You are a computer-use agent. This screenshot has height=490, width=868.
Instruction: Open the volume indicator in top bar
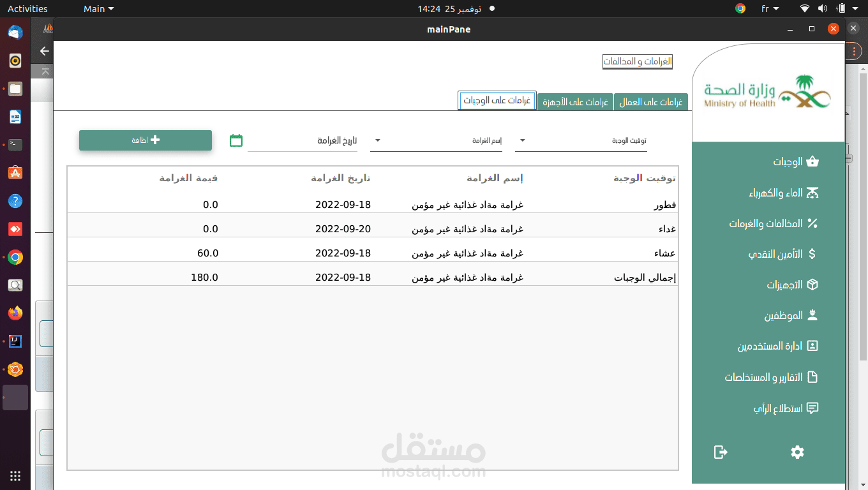823,8
